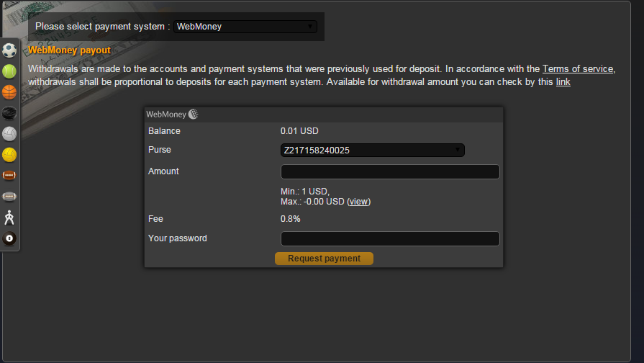Open the Terms of service link
This screenshot has height=363, width=644.
[x=578, y=69]
